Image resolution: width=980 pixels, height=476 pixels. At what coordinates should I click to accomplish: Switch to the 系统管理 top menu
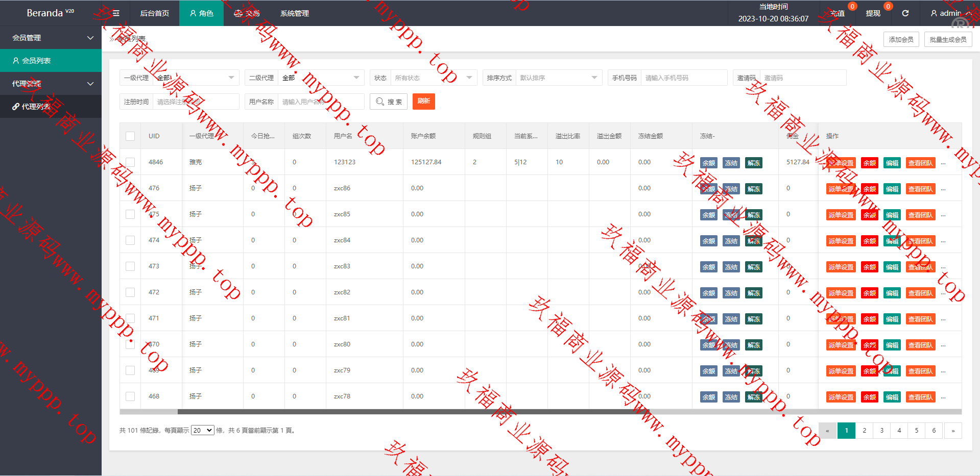(294, 13)
